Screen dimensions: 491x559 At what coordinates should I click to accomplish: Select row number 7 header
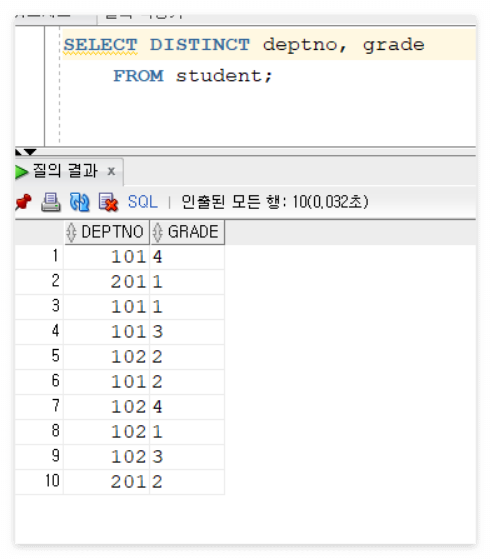39,406
